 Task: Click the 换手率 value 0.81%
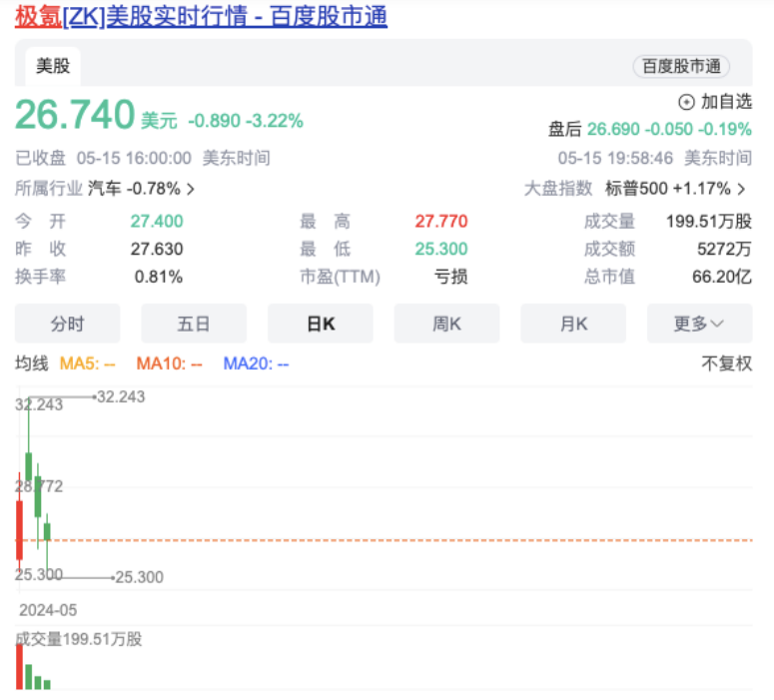159,277
